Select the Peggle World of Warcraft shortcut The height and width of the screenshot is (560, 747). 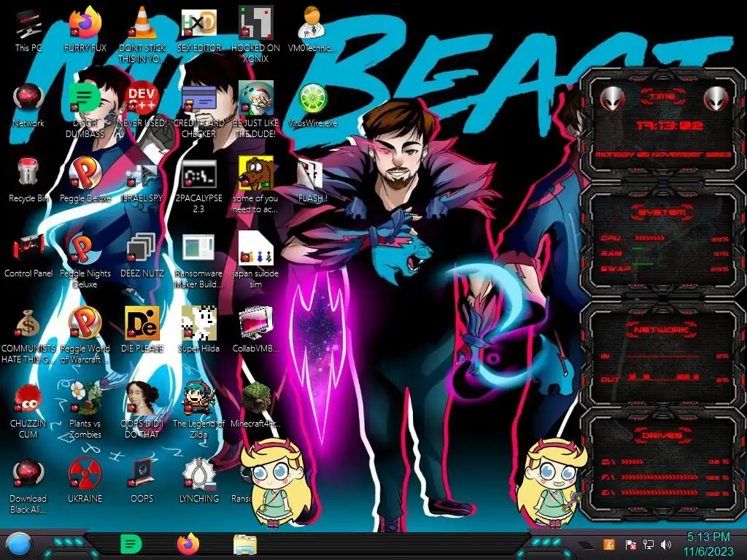[85, 335]
